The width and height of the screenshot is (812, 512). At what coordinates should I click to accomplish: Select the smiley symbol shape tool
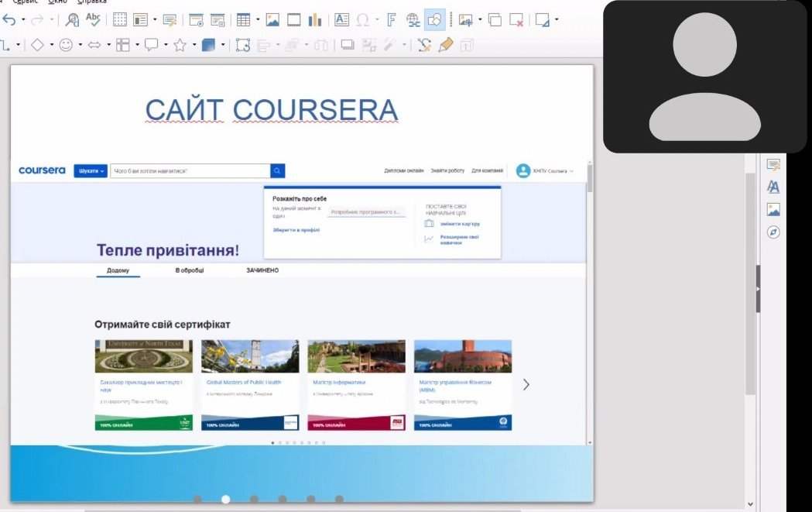66,45
